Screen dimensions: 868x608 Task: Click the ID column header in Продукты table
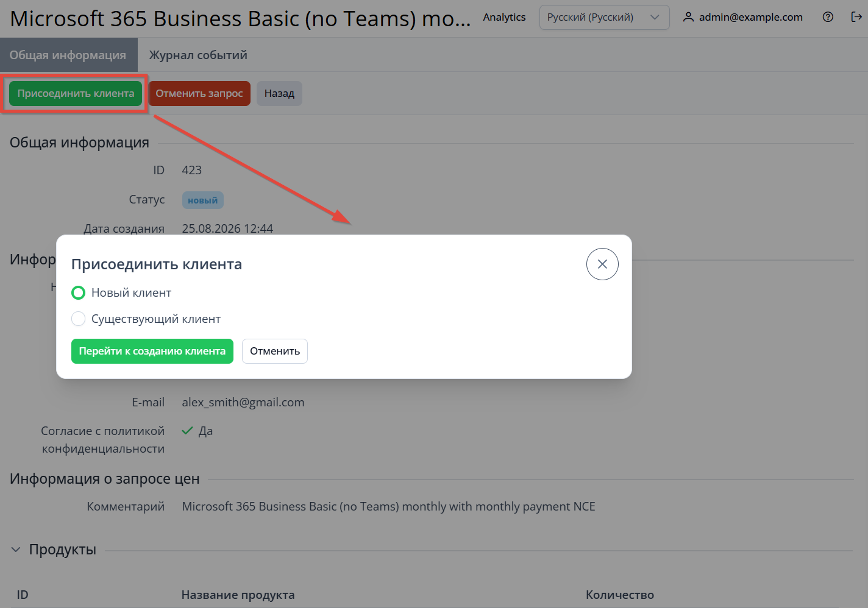(23, 595)
